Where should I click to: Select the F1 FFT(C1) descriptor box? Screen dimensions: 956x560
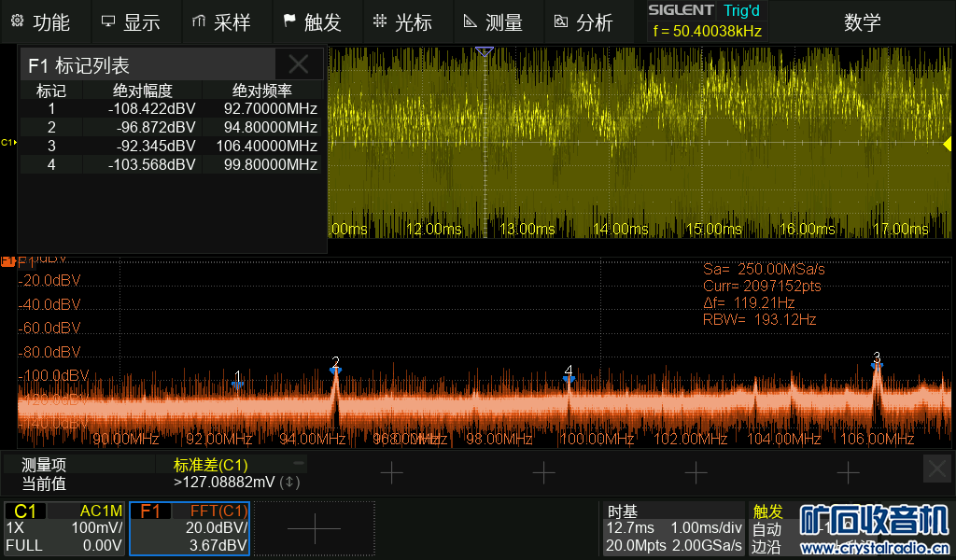[190, 528]
